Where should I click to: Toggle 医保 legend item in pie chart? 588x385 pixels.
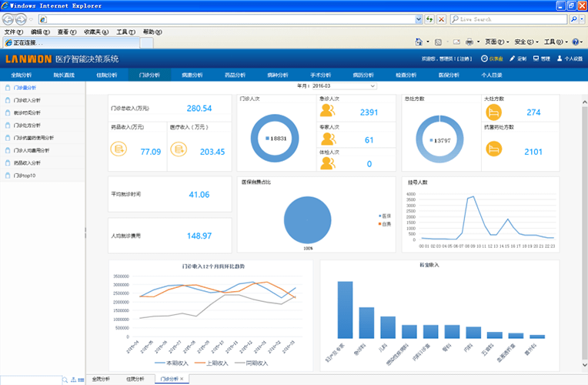tap(385, 216)
